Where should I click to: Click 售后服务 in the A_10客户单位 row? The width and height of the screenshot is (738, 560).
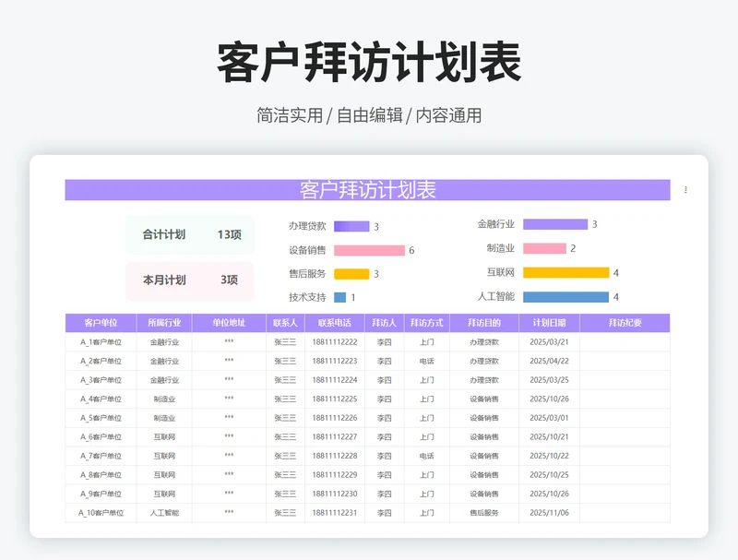tap(484, 513)
